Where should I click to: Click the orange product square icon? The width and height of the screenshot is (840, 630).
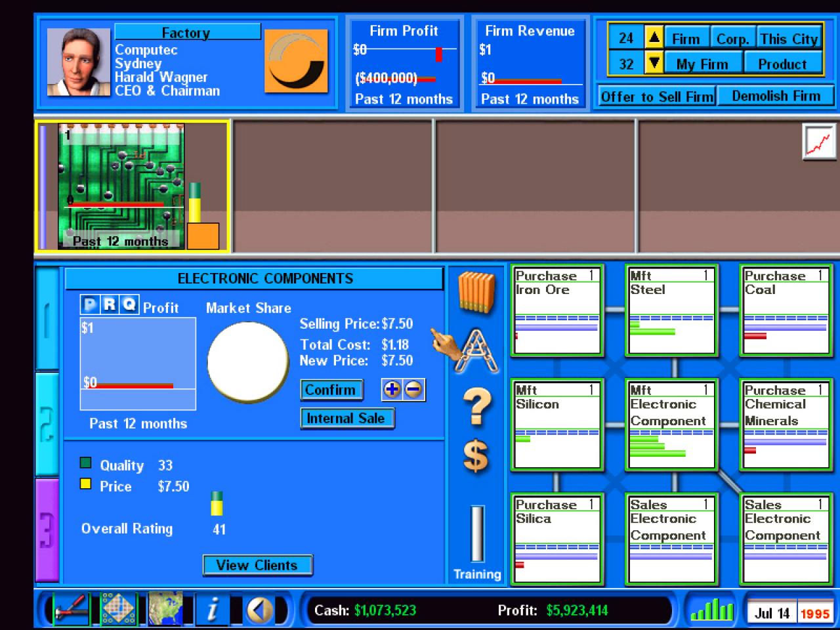pyautogui.click(x=203, y=236)
